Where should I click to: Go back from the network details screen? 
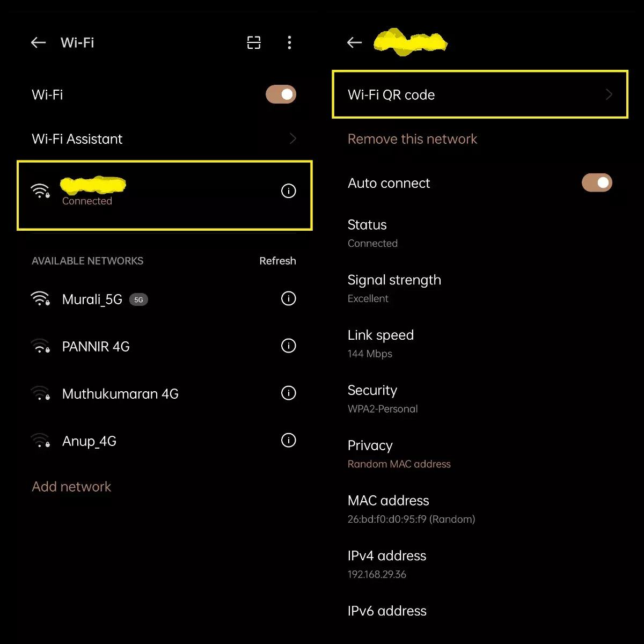pyautogui.click(x=354, y=43)
